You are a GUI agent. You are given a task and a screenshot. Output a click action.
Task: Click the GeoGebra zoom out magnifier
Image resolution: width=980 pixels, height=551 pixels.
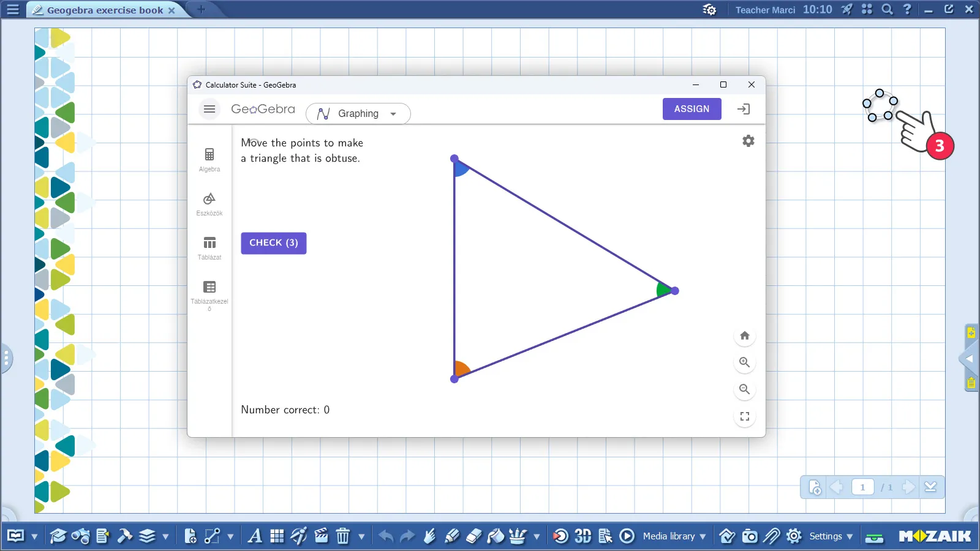744,389
